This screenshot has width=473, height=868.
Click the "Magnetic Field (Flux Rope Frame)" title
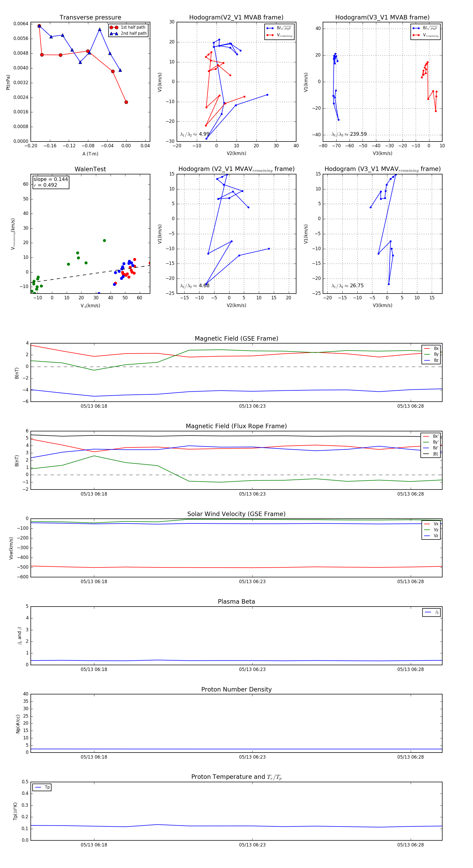click(x=236, y=426)
